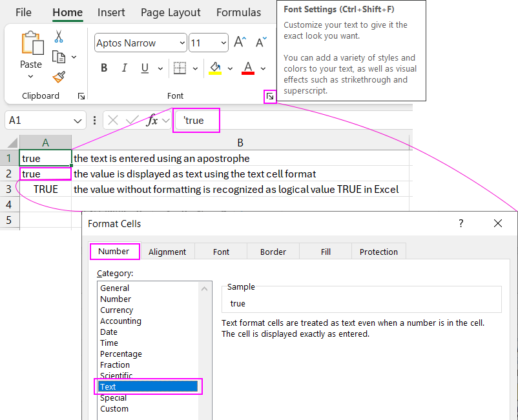Screen dimensions: 518x420
Task: Click the Paste clipboard icon
Action: point(30,44)
